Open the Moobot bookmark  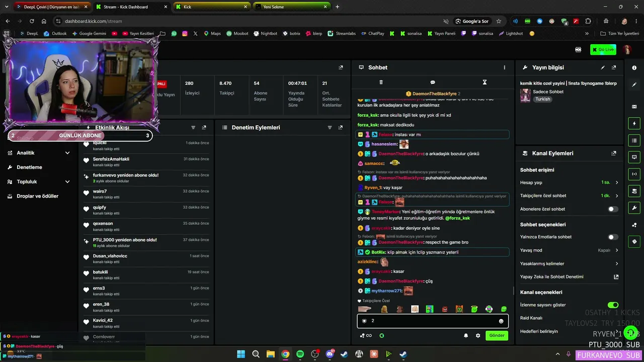click(237, 34)
